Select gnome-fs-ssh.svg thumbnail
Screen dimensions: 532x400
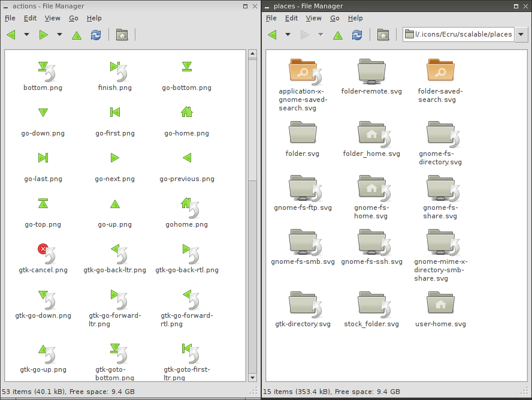tap(374, 242)
